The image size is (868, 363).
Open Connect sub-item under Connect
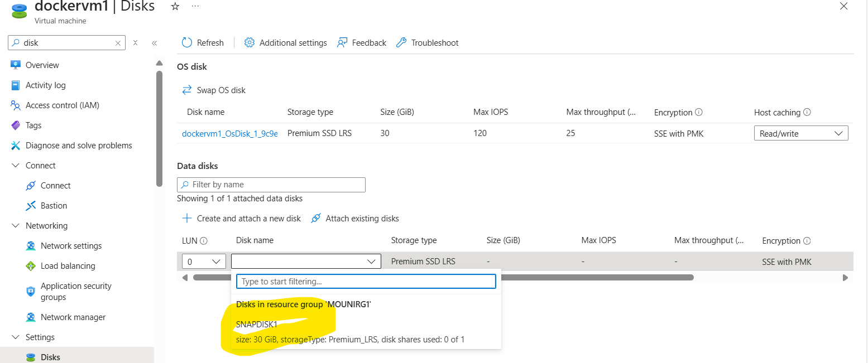(55, 186)
